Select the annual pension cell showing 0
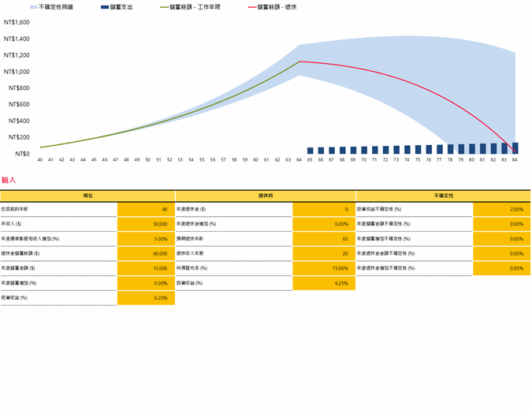This screenshot has width=532, height=410. (x=323, y=209)
